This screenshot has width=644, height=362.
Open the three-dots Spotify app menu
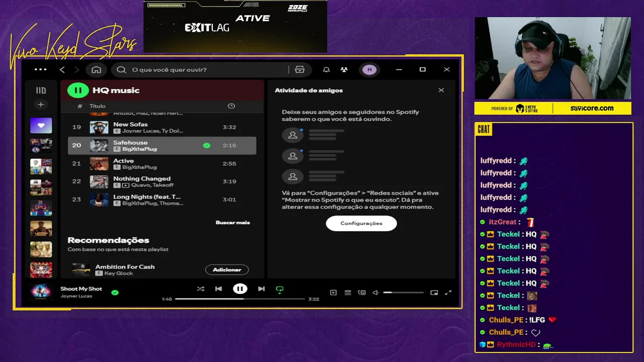(40, 70)
